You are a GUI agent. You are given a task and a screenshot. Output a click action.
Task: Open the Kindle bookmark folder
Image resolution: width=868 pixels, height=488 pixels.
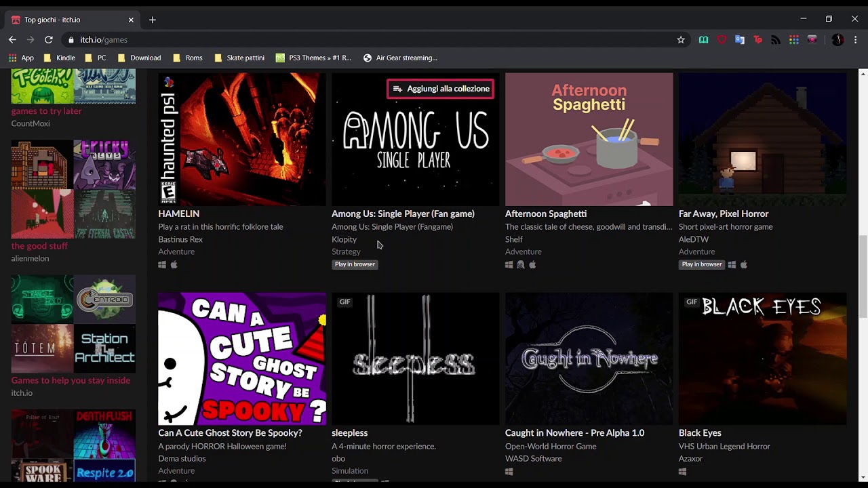coord(59,58)
